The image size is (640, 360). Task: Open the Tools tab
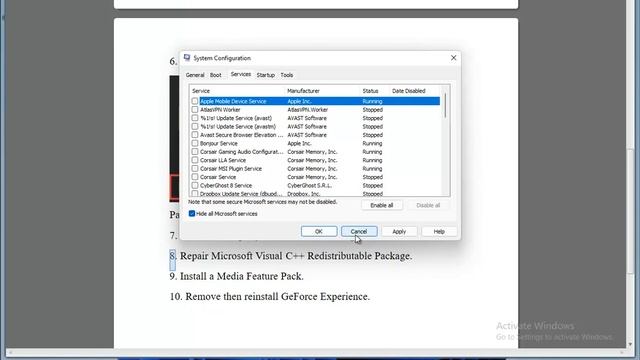tap(287, 75)
